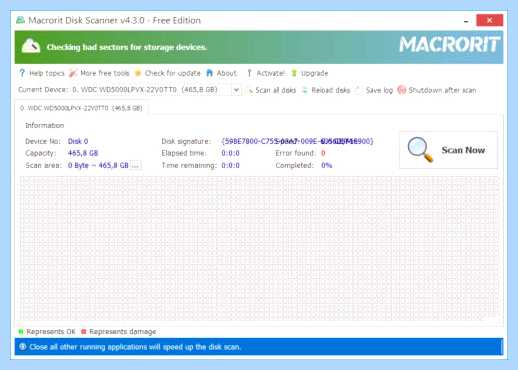Click the green Represents OK legend square
The height and width of the screenshot is (370, 518).
pos(21,332)
